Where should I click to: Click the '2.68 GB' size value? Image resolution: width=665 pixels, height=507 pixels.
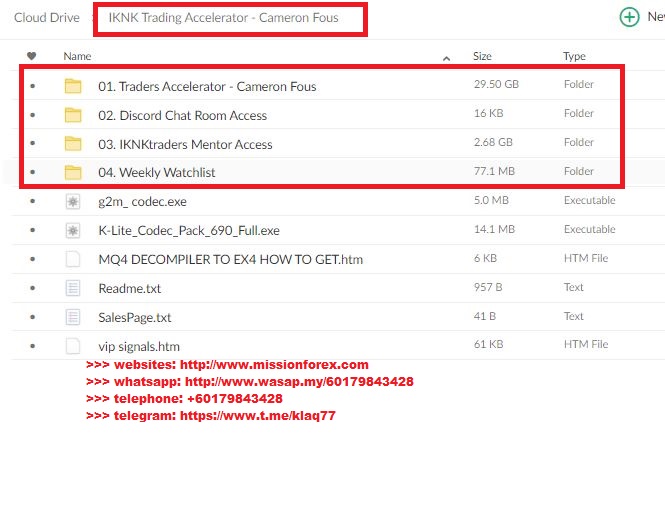(x=493, y=142)
